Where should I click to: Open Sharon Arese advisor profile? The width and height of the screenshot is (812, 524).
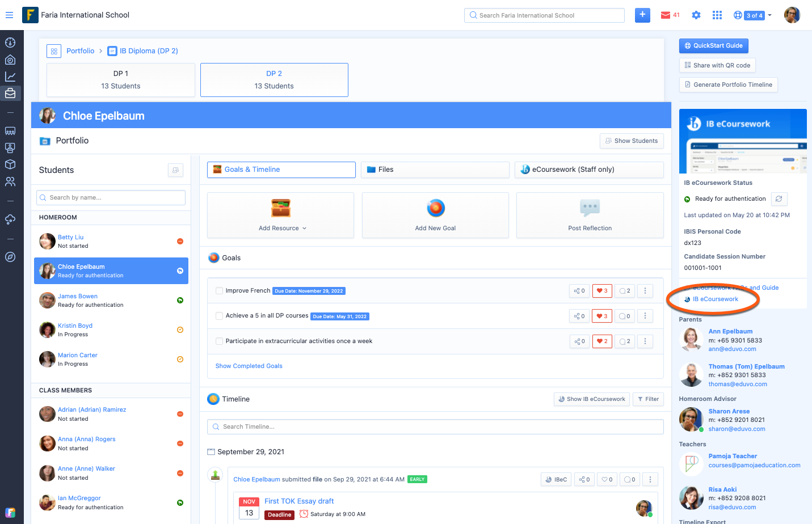[x=729, y=412]
